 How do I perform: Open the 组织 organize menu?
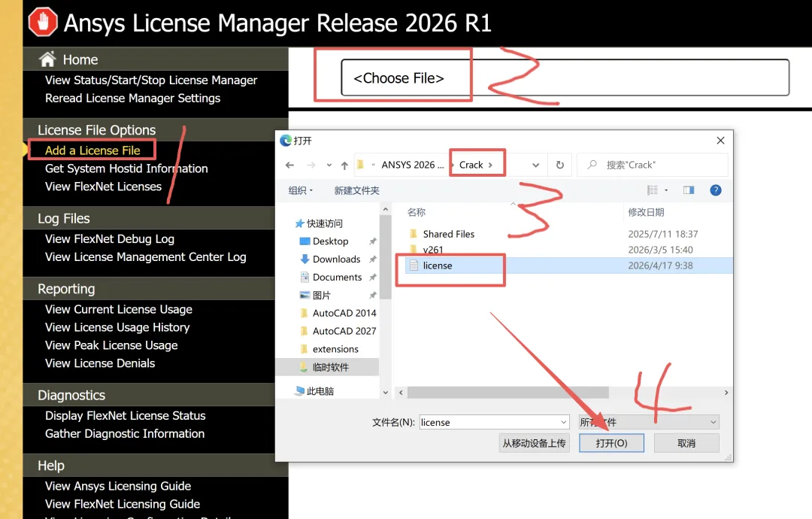click(x=300, y=190)
